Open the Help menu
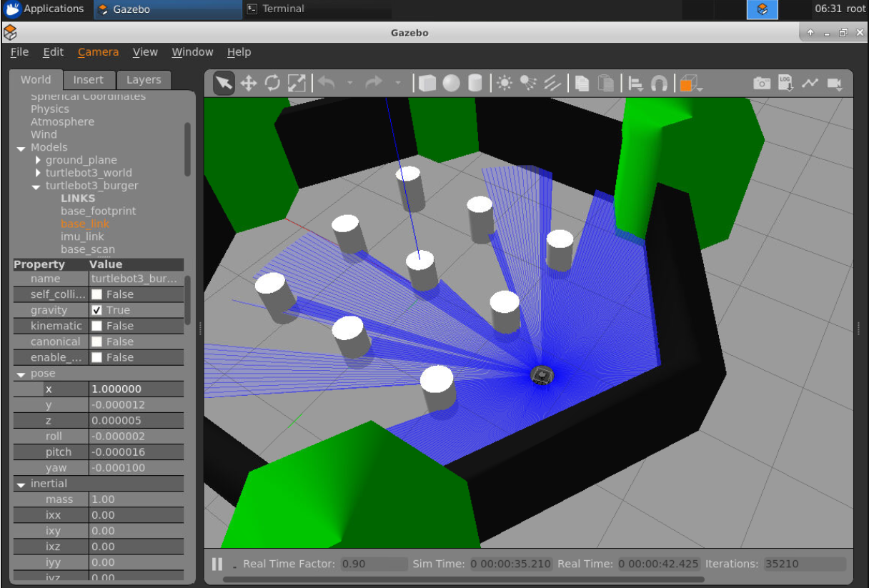This screenshot has width=869, height=588. tap(239, 52)
